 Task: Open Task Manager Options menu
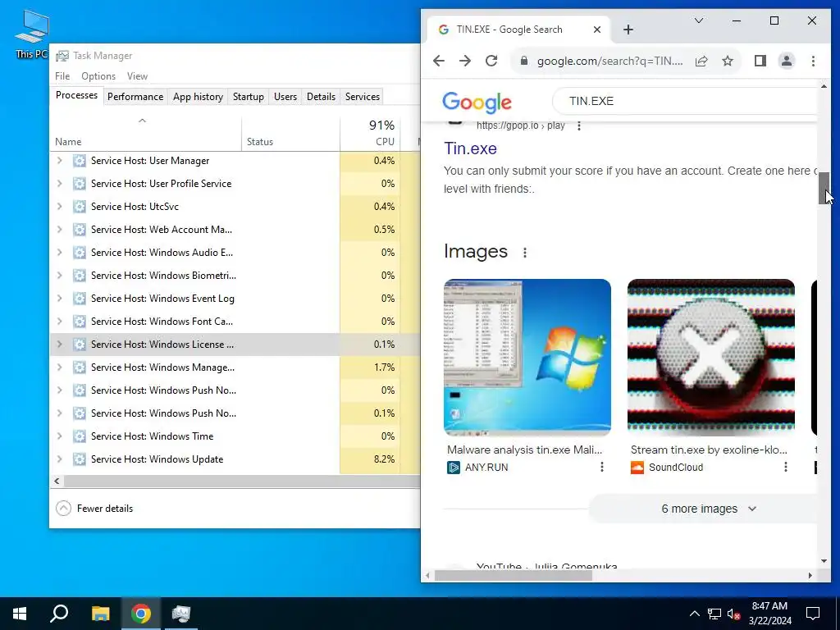(x=98, y=76)
